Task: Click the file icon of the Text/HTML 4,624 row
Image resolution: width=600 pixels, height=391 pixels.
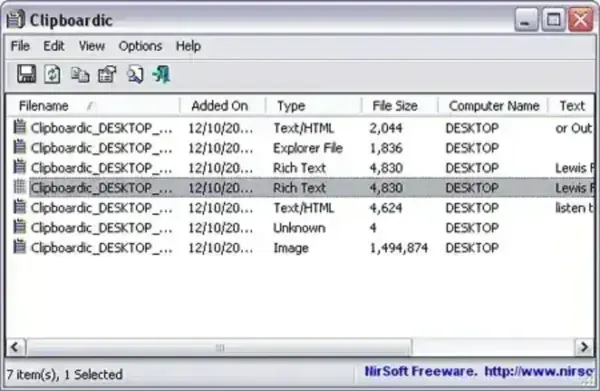Action: [x=20, y=207]
